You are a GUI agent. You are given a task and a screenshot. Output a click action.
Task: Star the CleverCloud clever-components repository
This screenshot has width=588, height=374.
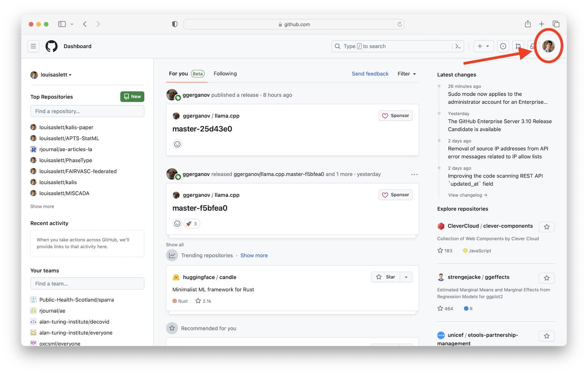point(546,227)
